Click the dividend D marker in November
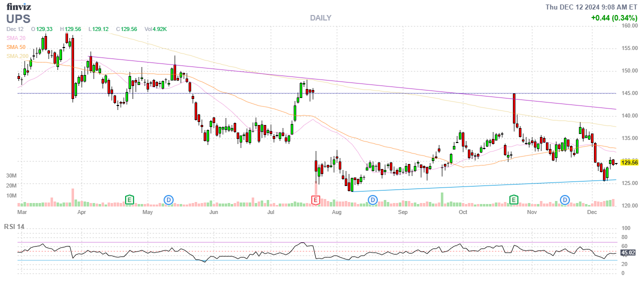This screenshot has width=644, height=281. pos(565,200)
